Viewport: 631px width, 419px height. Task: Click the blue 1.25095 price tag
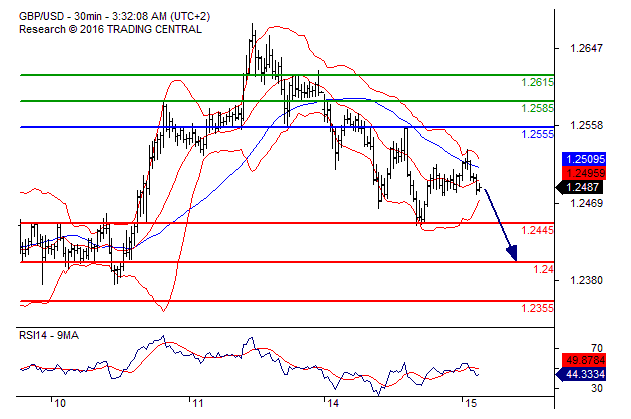tap(584, 159)
